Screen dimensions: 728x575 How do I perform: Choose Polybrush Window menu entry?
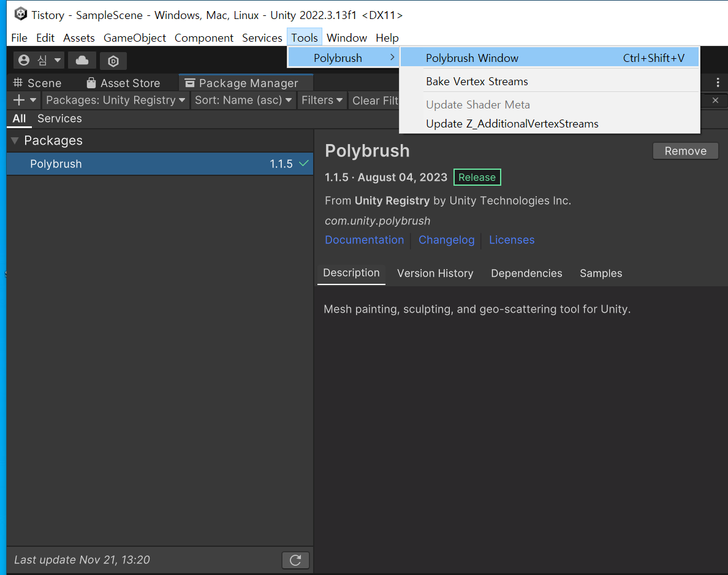549,58
